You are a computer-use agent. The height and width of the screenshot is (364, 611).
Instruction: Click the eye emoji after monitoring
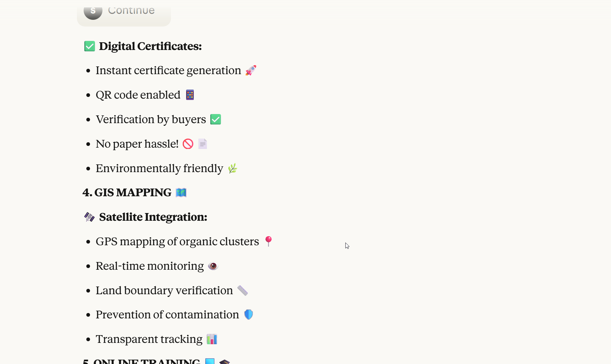pos(213,266)
